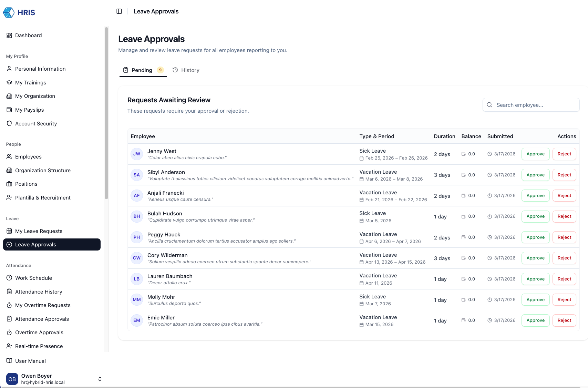588x388 pixels.
Task: Go to Account Security page
Action: pos(36,124)
